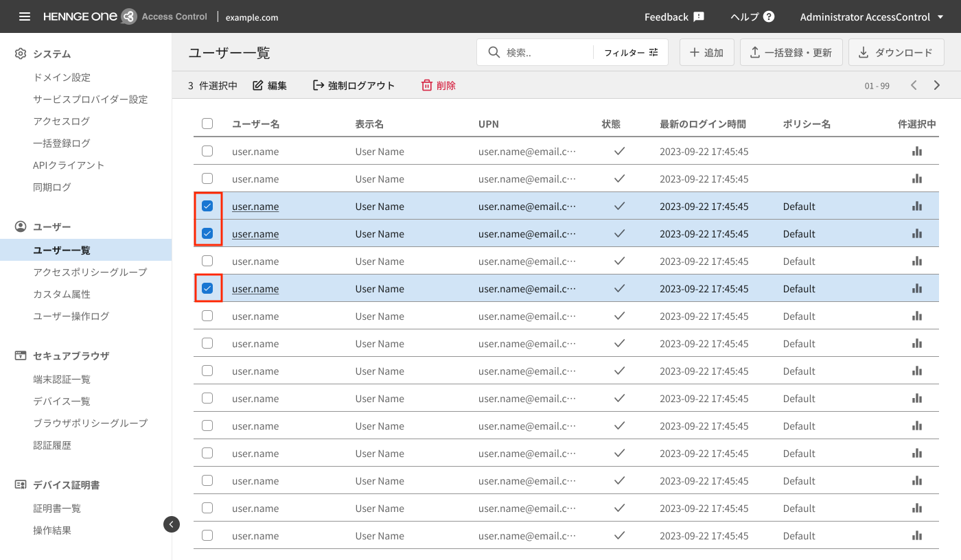Image resolution: width=961 pixels, height=560 pixels.
Task: Go to the next page of users
Action: tap(937, 86)
